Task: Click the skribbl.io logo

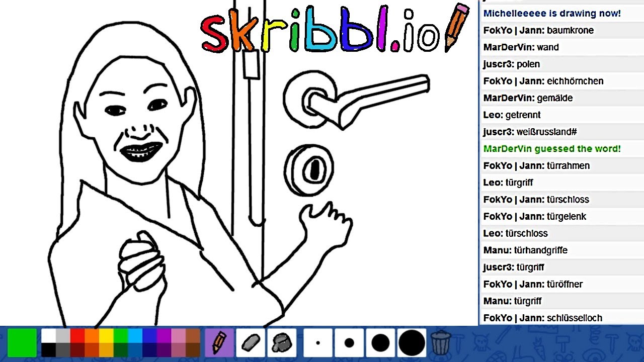Action: 335,29
